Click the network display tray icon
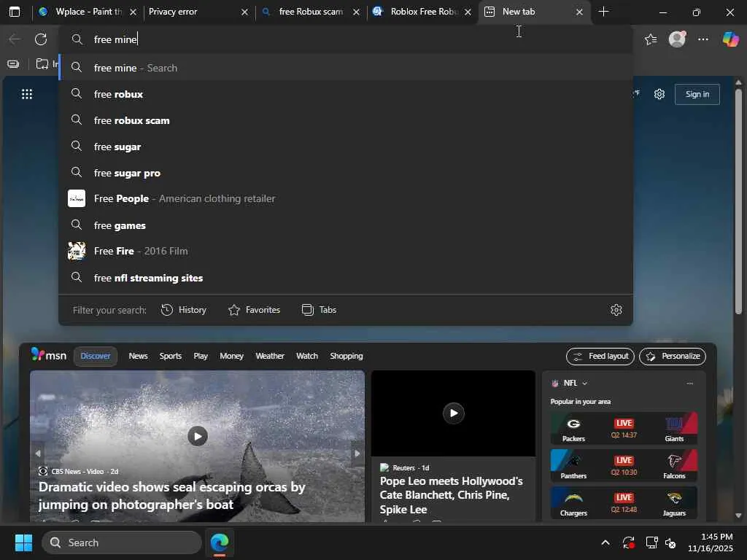The height and width of the screenshot is (560, 747). point(651,542)
